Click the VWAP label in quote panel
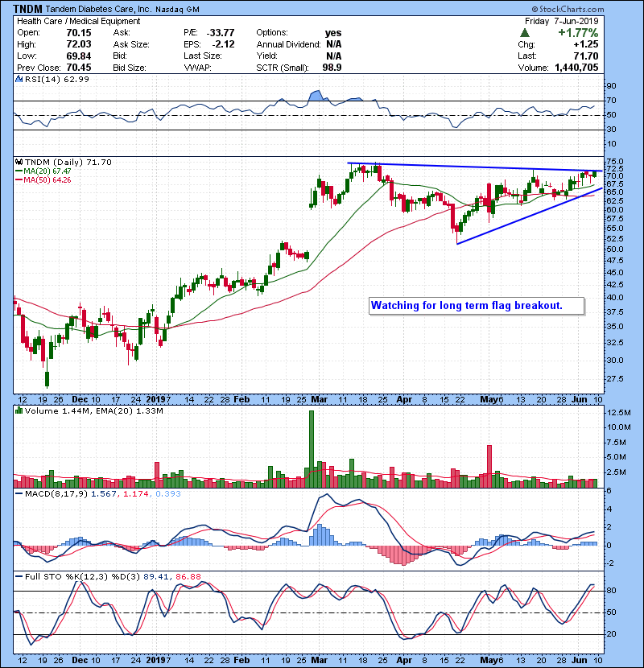Viewport: 644px width, 668px height. (197, 68)
